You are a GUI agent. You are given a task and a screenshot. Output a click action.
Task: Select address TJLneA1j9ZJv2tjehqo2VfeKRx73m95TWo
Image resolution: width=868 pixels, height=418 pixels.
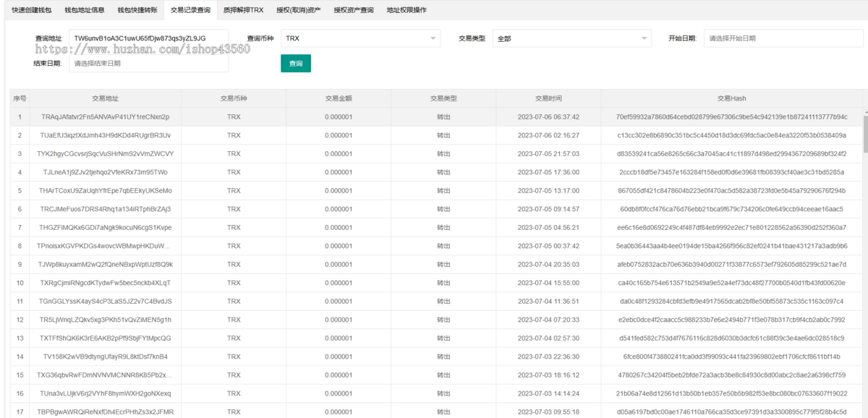pos(106,172)
